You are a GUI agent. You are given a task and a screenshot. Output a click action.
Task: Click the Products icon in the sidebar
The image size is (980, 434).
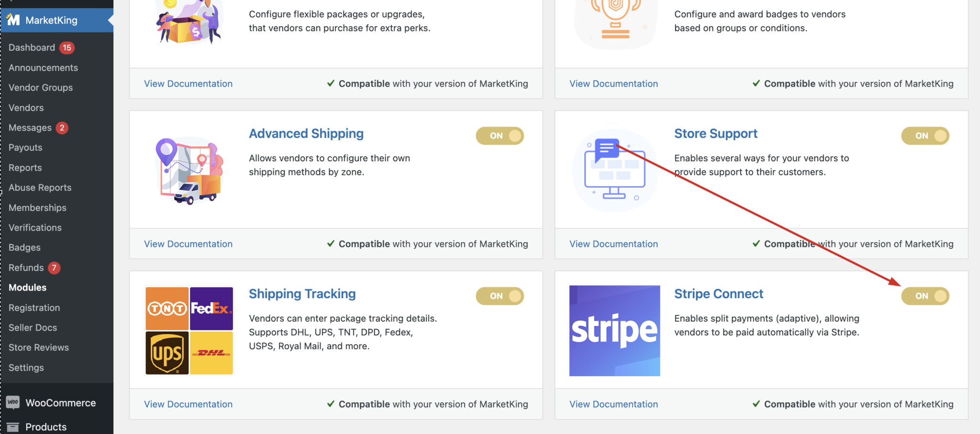tap(13, 426)
